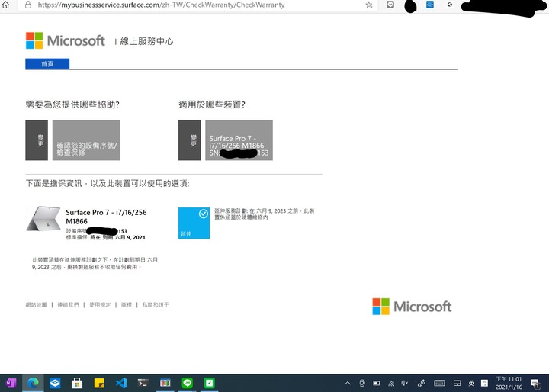Image resolution: width=549 pixels, height=392 pixels.
Task: Add page to favorites with star icon
Action: coord(369,5)
